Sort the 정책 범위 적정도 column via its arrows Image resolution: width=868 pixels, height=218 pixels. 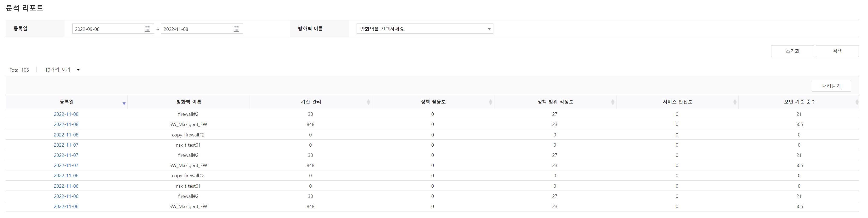(x=613, y=102)
